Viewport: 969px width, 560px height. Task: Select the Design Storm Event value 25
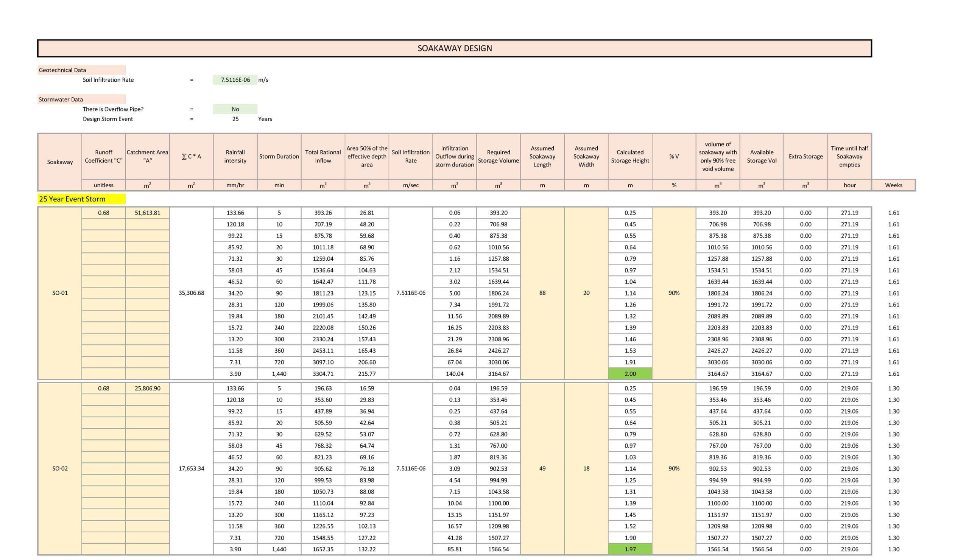[x=235, y=119]
